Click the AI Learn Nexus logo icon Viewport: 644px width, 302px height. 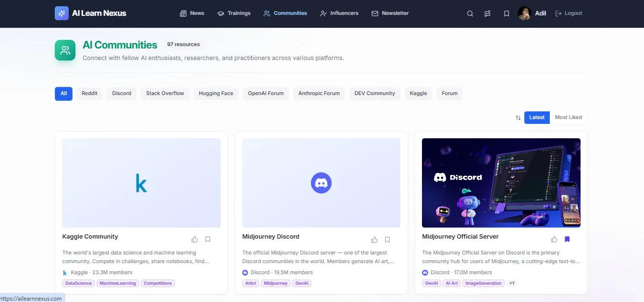tap(62, 13)
